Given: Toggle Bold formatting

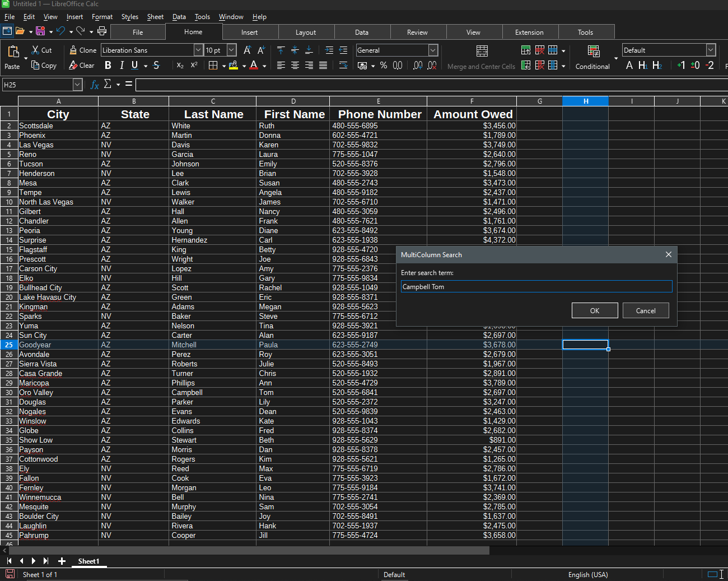Looking at the screenshot, I should point(108,66).
